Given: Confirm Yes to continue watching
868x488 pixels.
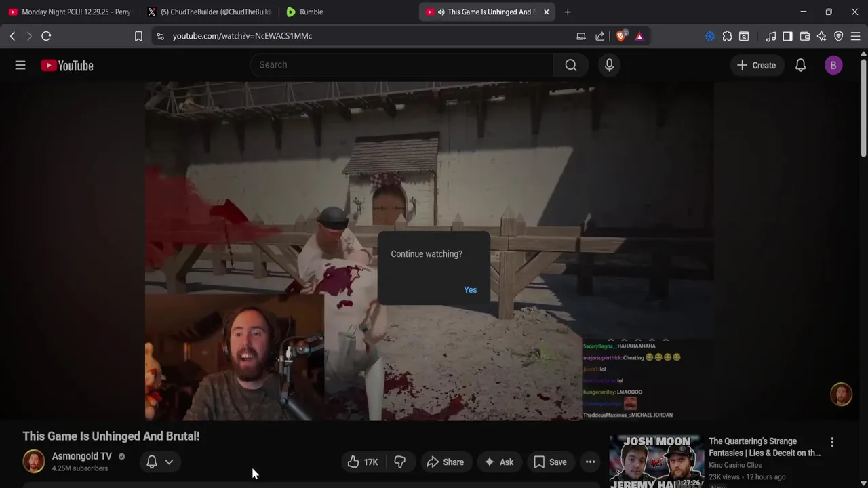Looking at the screenshot, I should pyautogui.click(x=471, y=290).
